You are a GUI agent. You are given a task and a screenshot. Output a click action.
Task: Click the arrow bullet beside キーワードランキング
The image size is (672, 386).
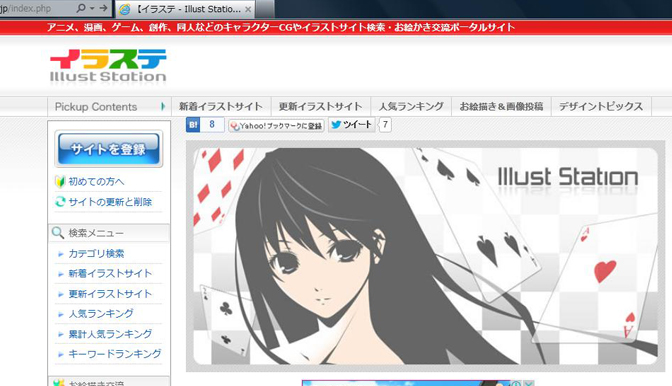[x=60, y=354]
